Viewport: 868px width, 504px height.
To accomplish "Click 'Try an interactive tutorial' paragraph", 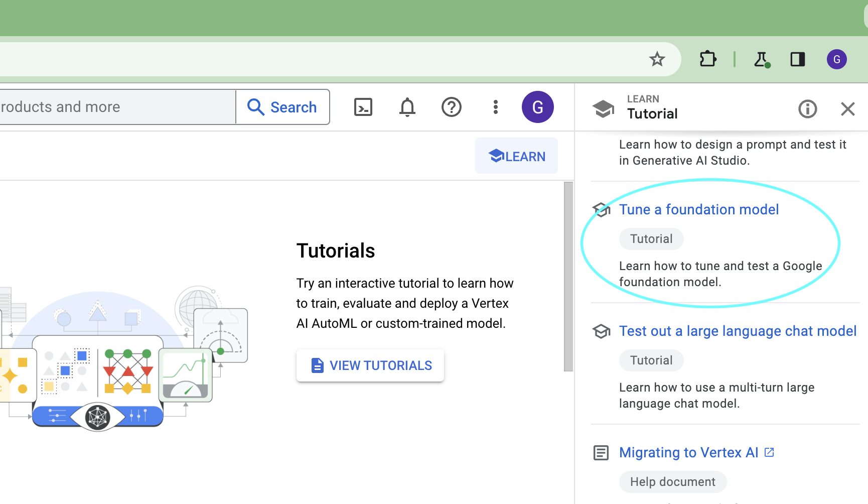I will point(405,303).
